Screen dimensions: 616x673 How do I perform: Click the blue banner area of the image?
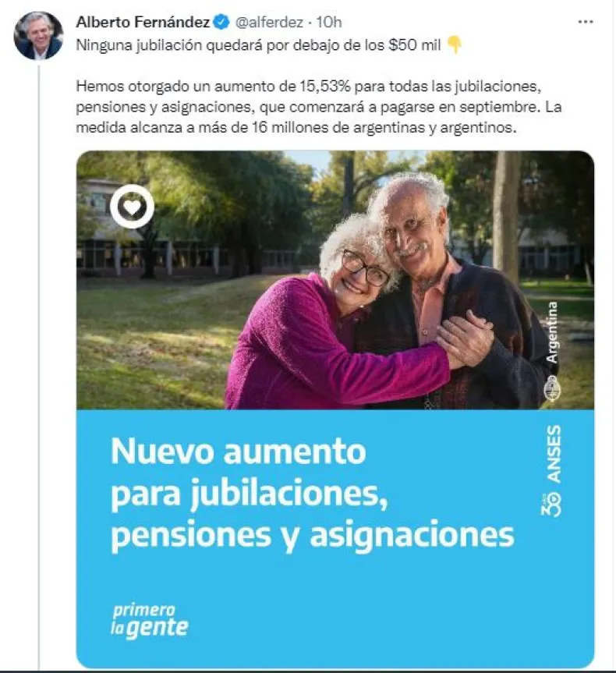(335, 539)
